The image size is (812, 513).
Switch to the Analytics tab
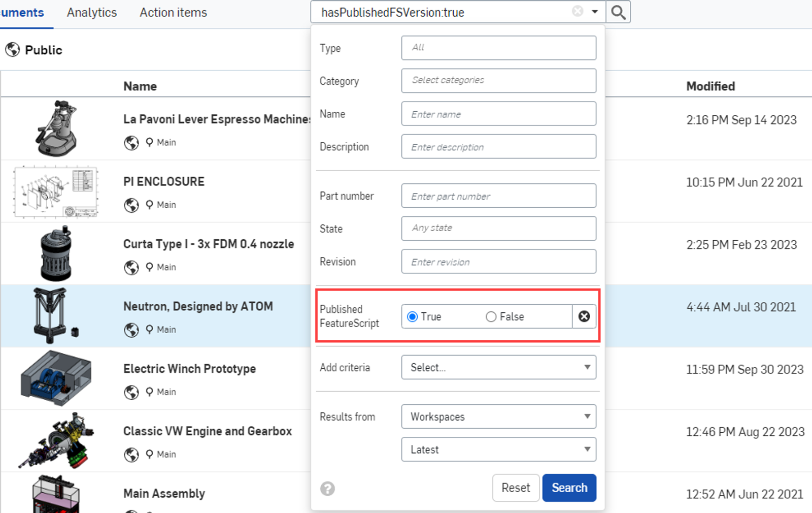(x=92, y=12)
